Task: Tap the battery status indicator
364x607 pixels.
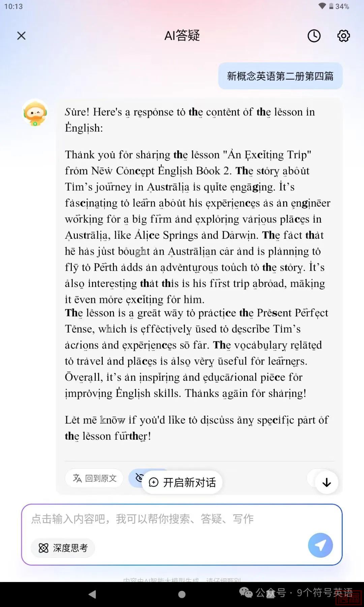Action: point(339,6)
